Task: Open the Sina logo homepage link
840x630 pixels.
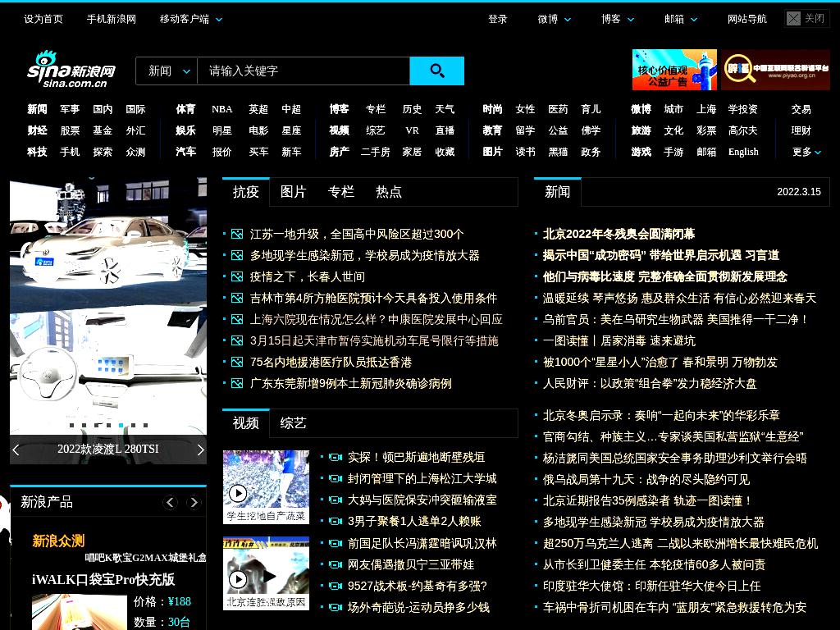Action: [x=71, y=70]
